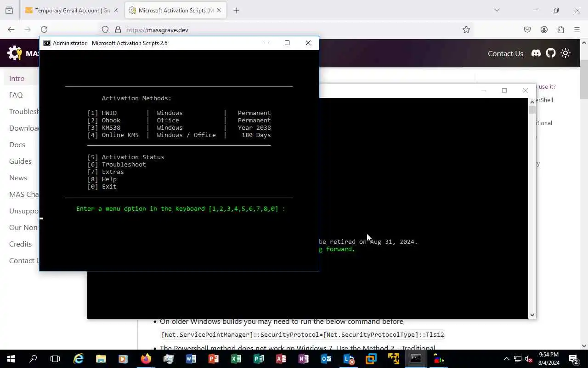Open the Firefox account icon

click(x=544, y=30)
